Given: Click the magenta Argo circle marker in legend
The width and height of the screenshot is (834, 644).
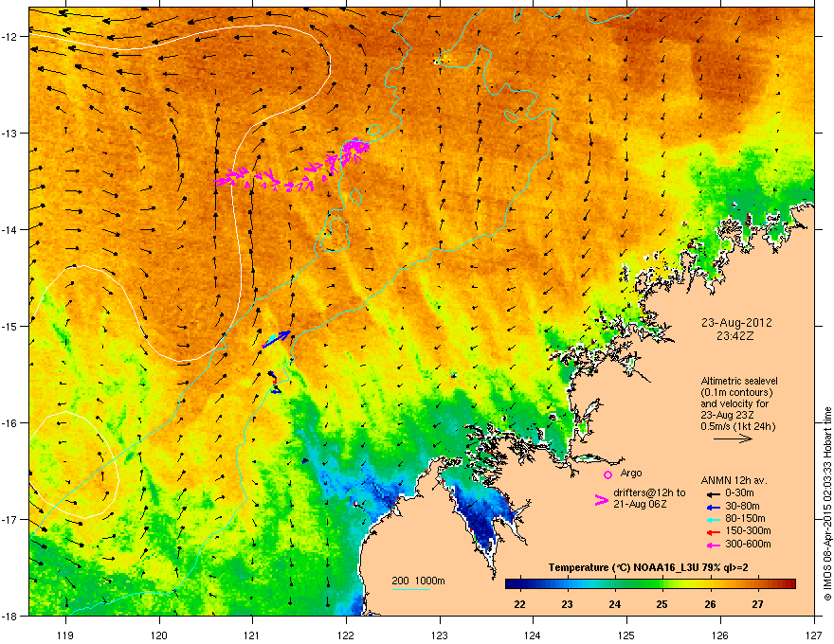Looking at the screenshot, I should pos(607,475).
